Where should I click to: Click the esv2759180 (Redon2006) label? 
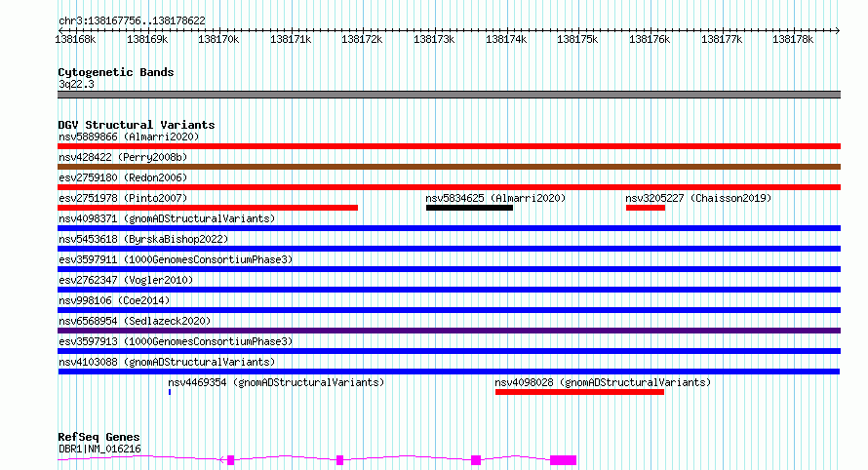pos(123,177)
